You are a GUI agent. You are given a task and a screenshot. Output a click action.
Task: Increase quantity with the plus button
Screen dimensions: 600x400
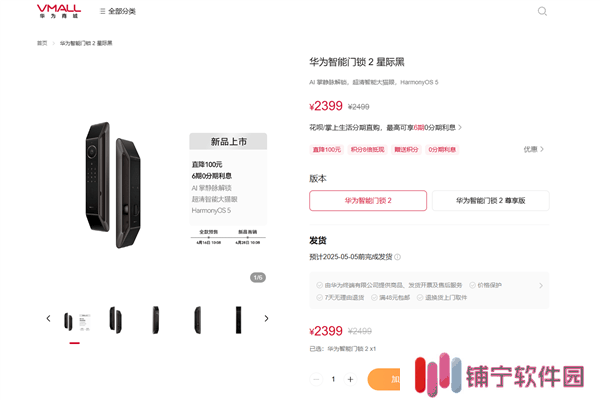(x=350, y=379)
